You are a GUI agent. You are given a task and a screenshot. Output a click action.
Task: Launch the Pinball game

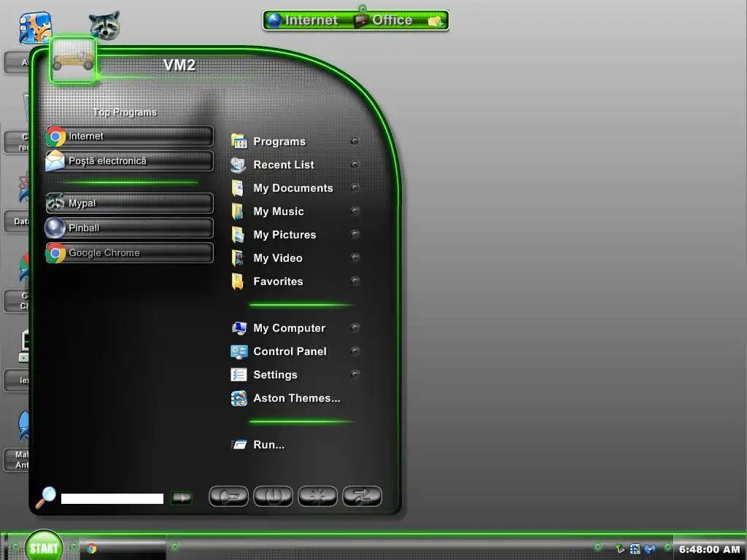129,227
